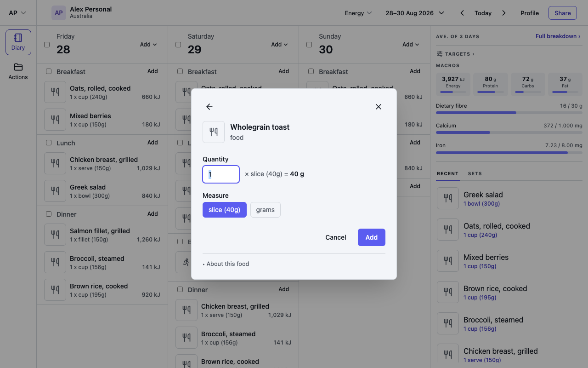Screen dimensions: 588x368
Task: Switch to the Sets tab
Action: [x=475, y=174]
